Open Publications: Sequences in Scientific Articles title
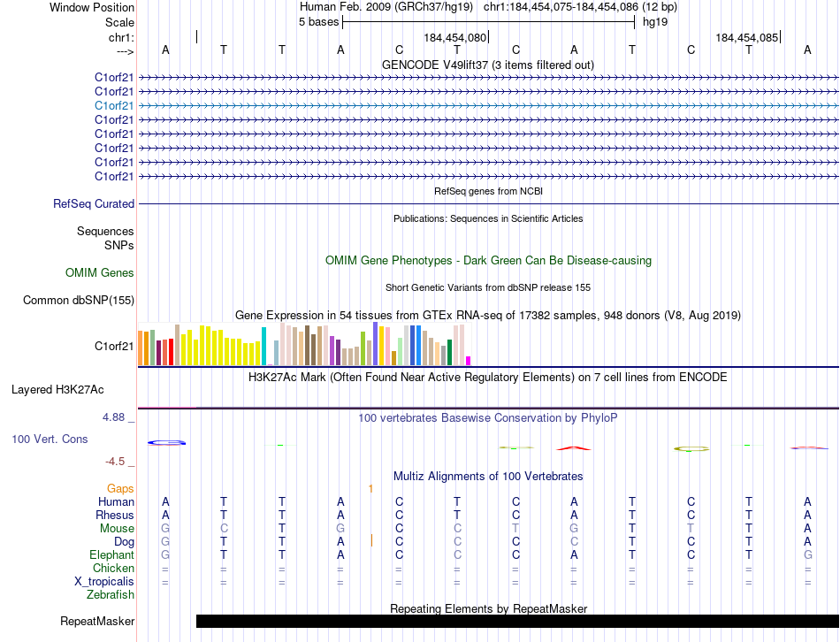This screenshot has height=642, width=840. click(x=488, y=218)
